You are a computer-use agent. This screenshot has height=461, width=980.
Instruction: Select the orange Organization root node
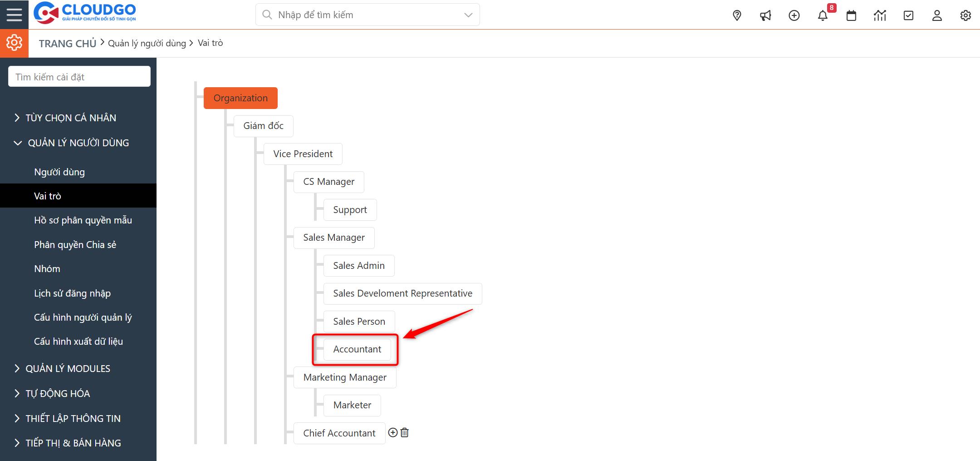click(x=240, y=98)
